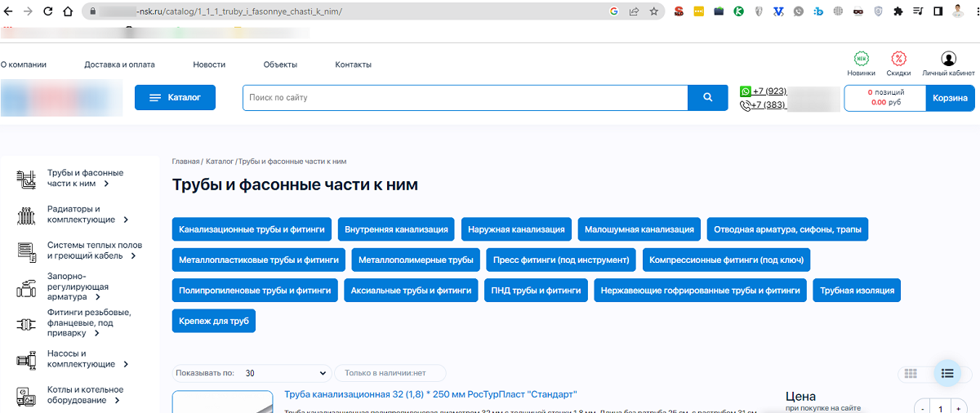Open the Скидки discounts icon
The image size is (980, 413).
tap(898, 59)
